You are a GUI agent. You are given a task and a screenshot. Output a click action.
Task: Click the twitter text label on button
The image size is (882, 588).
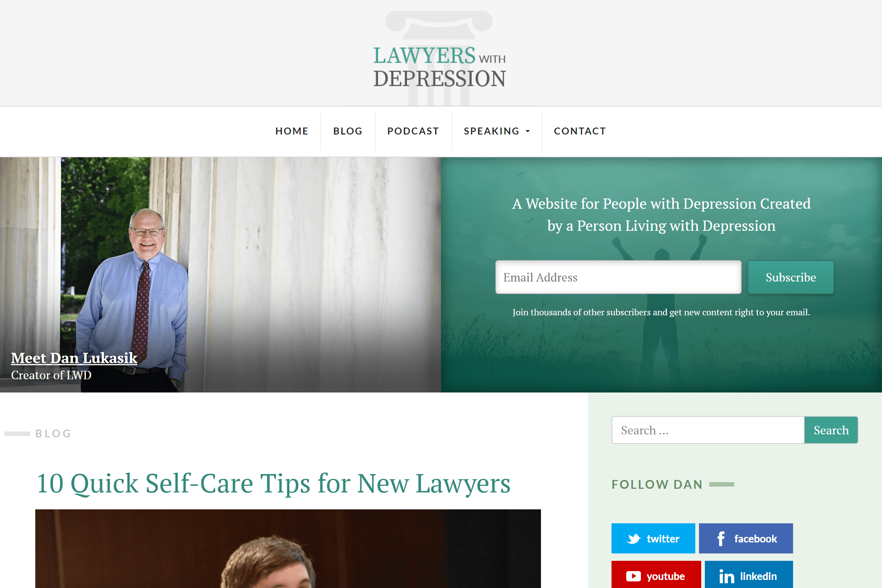(663, 538)
